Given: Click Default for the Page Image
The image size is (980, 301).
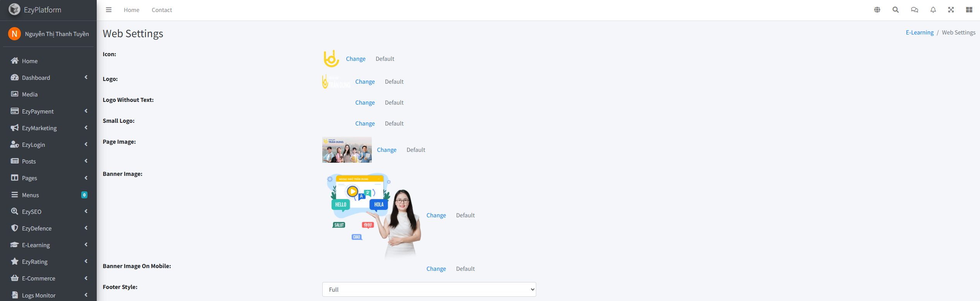Looking at the screenshot, I should coord(416,150).
